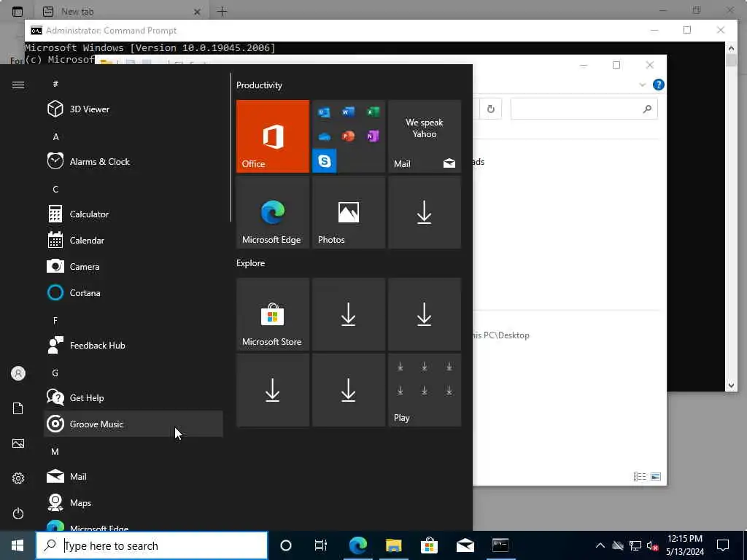This screenshot has width=747, height=560.
Task: Open the Mail live tile
Action: click(x=425, y=136)
